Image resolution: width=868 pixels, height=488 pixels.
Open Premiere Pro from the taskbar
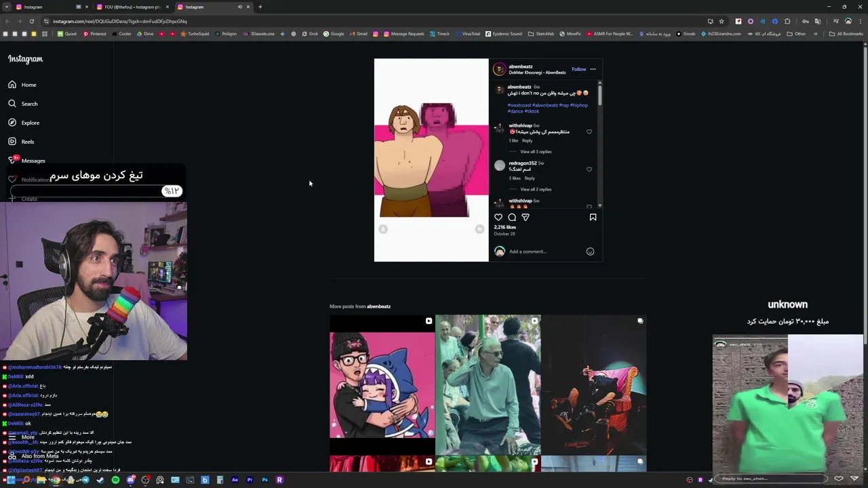click(250, 480)
